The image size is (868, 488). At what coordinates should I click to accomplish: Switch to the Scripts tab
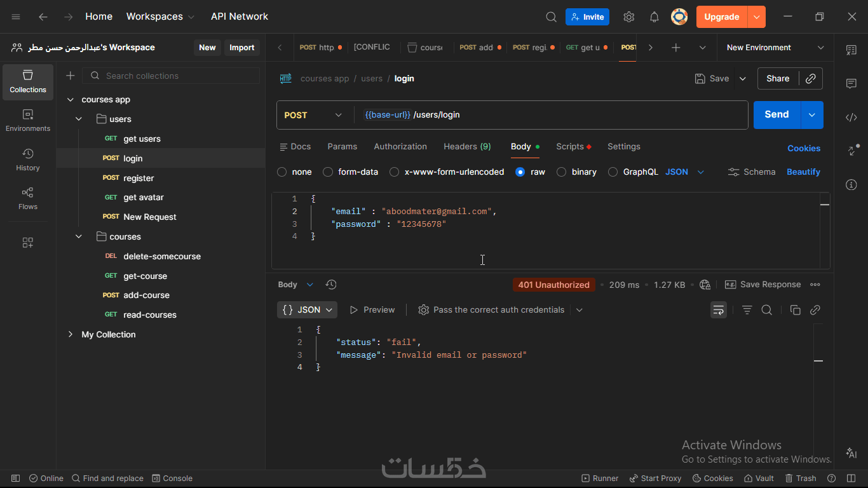click(574, 147)
